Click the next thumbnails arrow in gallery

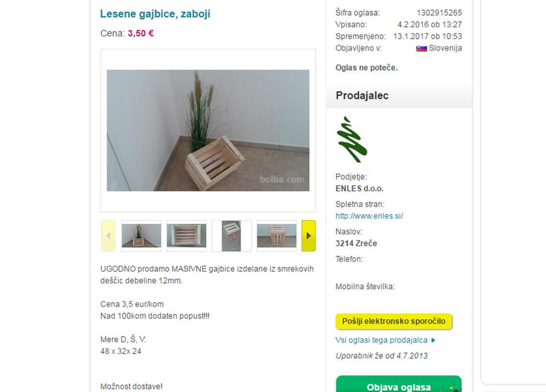click(x=309, y=236)
